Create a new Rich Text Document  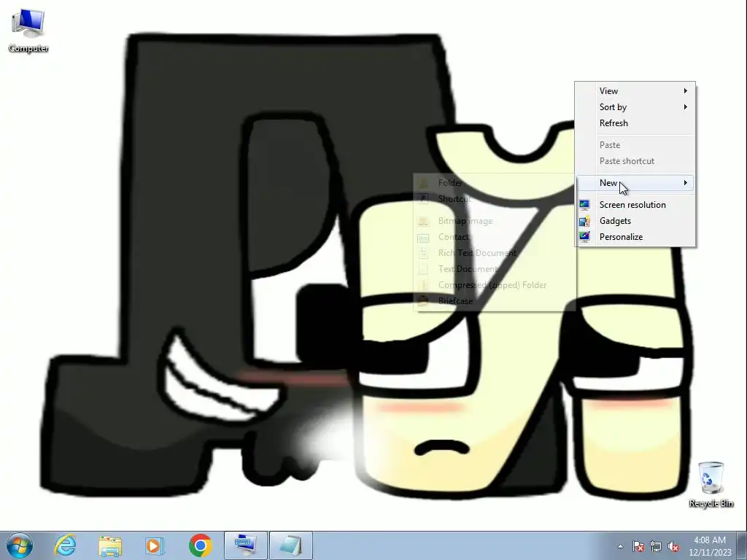point(495,253)
